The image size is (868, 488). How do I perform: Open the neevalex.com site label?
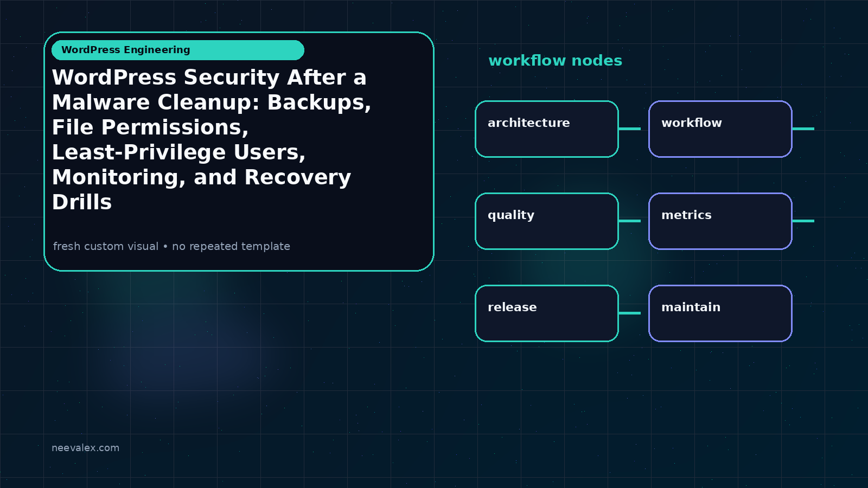pos(85,448)
